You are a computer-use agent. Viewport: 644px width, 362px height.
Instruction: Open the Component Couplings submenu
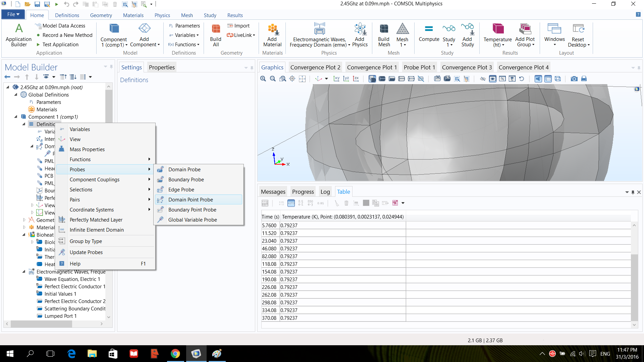point(105,180)
